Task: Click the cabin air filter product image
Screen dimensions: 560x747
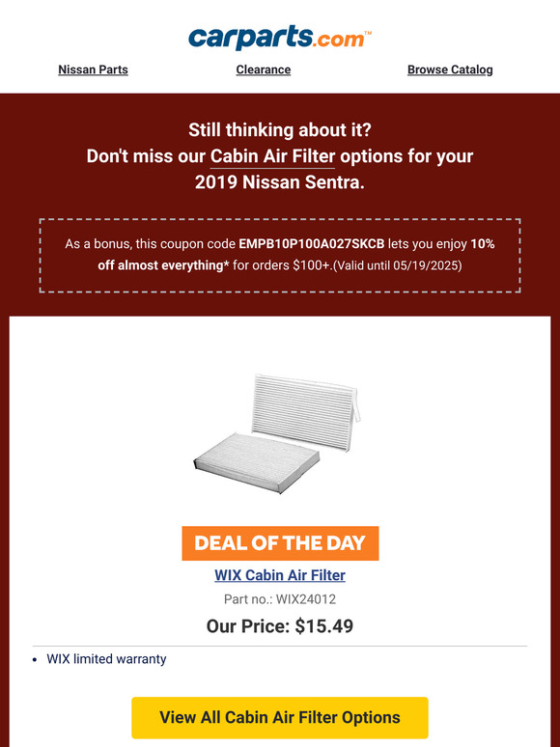Action: point(277,432)
